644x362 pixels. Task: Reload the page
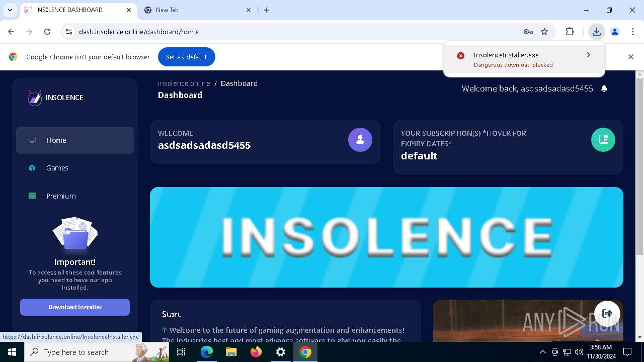click(x=47, y=32)
